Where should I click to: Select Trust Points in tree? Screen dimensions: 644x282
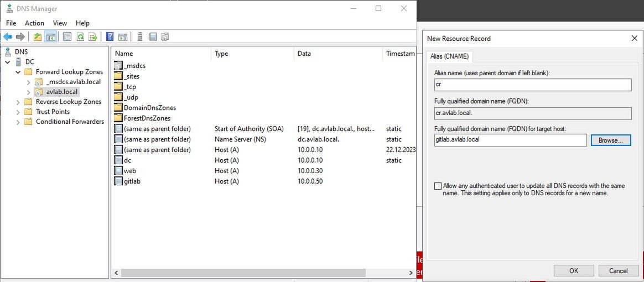pyautogui.click(x=53, y=112)
